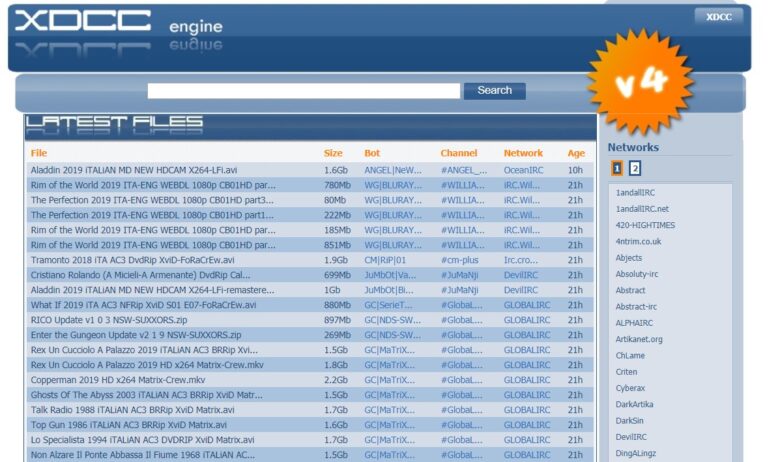Click Irc.cro network link
780x462 pixels.
[520, 260]
